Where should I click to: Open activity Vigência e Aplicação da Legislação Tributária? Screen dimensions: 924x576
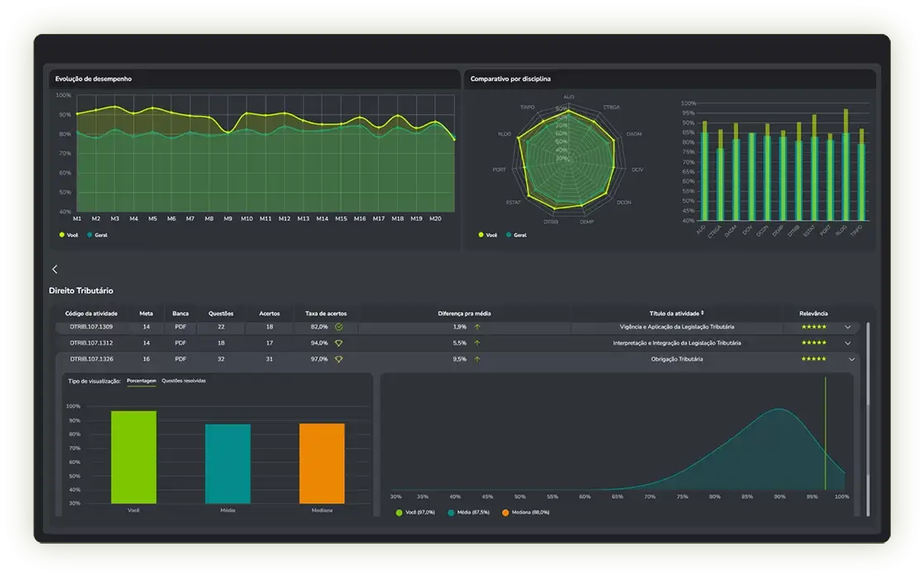pos(676,327)
